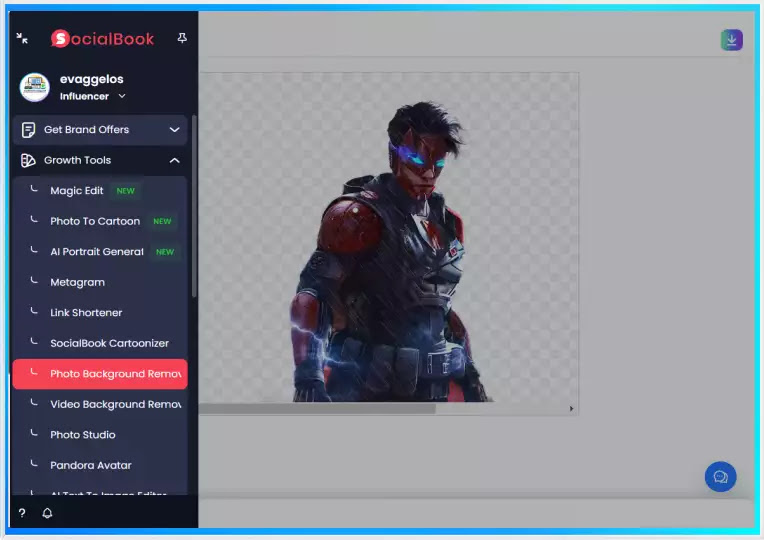Click the NEW badge beside Photo To Cartoon
The image size is (764, 540).
click(162, 221)
